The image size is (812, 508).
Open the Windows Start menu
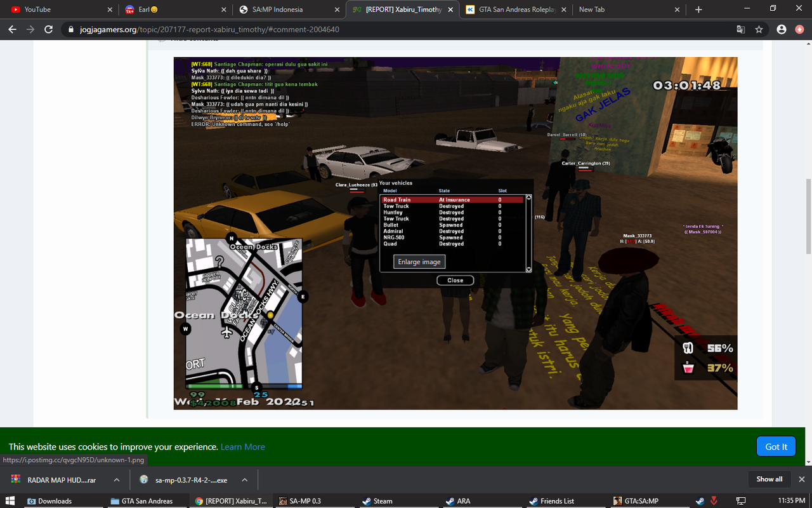point(10,500)
